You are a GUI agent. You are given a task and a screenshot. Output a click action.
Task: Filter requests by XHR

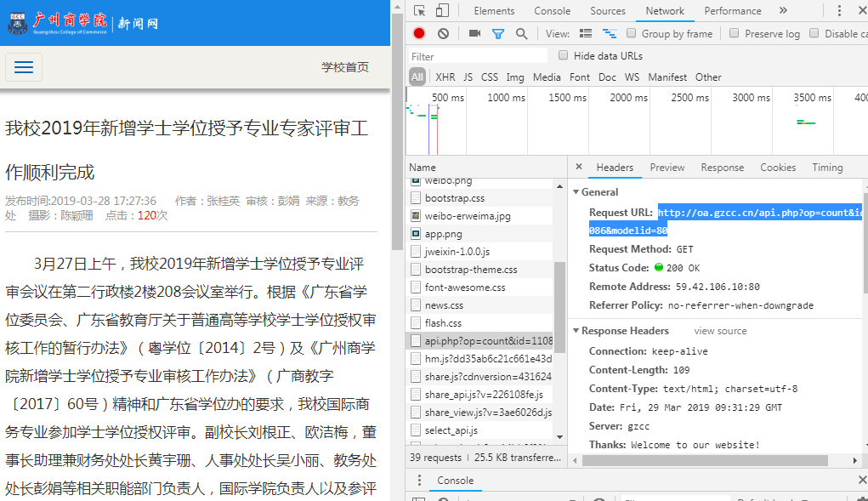pyautogui.click(x=445, y=77)
